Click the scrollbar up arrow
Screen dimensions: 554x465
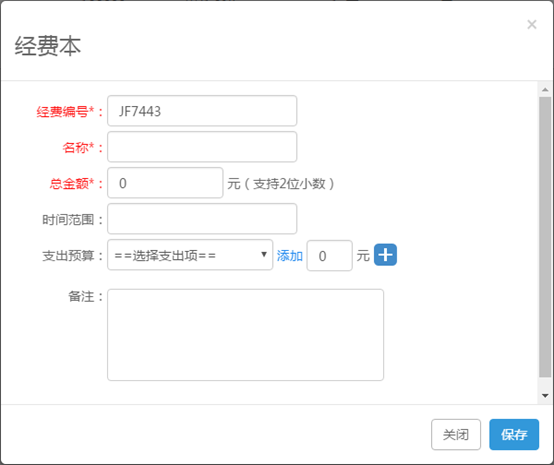pyautogui.click(x=545, y=90)
